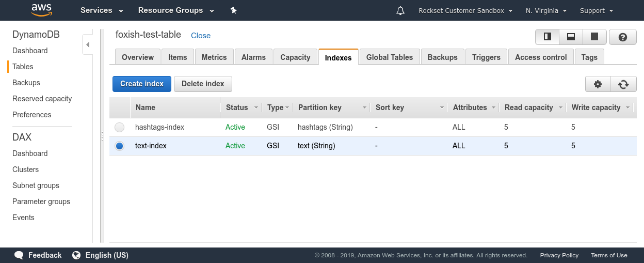Open the help question mark icon
The width and height of the screenshot is (644, 263).
coord(622,37)
